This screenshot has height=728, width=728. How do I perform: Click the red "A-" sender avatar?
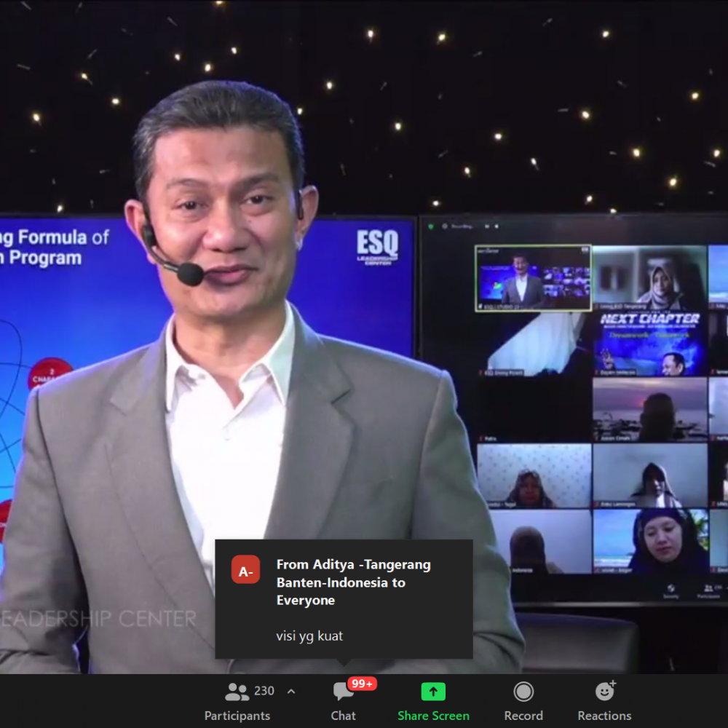tap(245, 569)
